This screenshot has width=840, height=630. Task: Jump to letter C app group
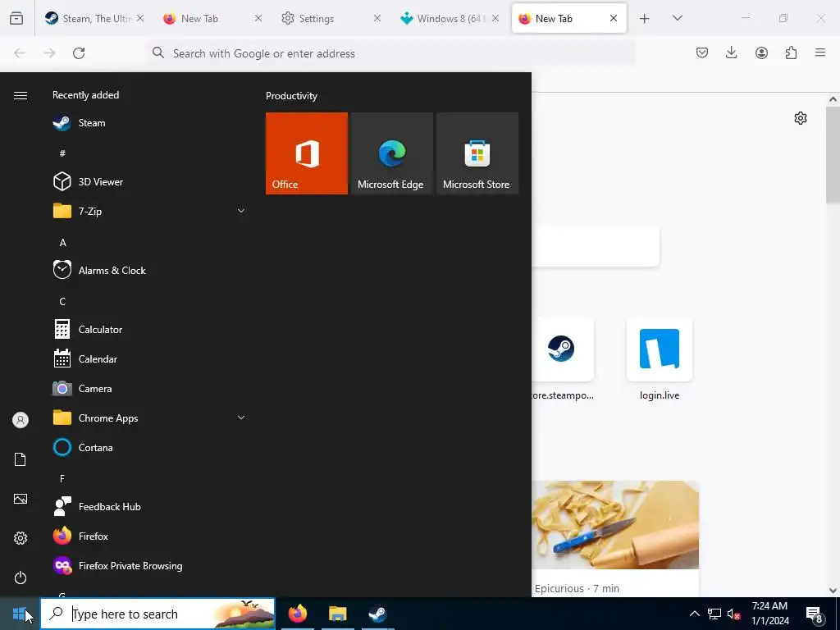pyautogui.click(x=62, y=302)
